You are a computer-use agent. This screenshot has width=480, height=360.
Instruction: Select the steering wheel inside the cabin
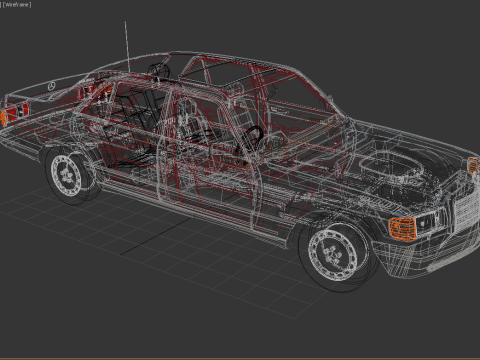pyautogui.click(x=253, y=138)
